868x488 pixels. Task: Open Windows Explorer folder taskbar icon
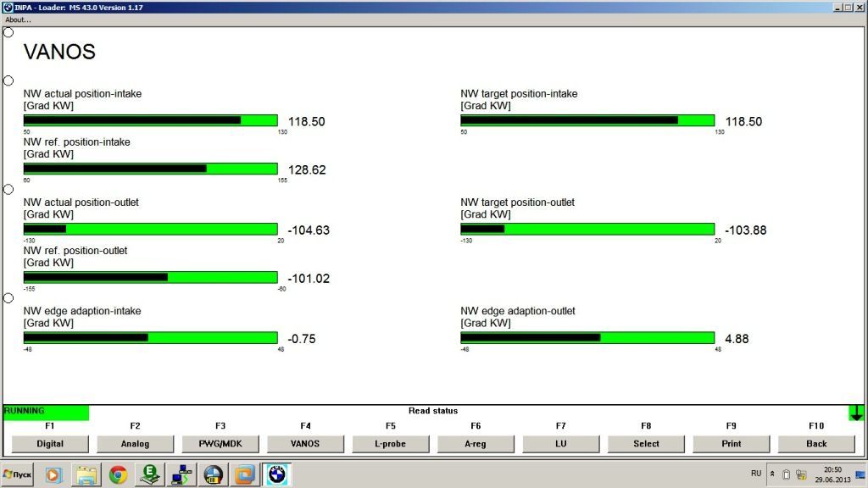click(86, 474)
